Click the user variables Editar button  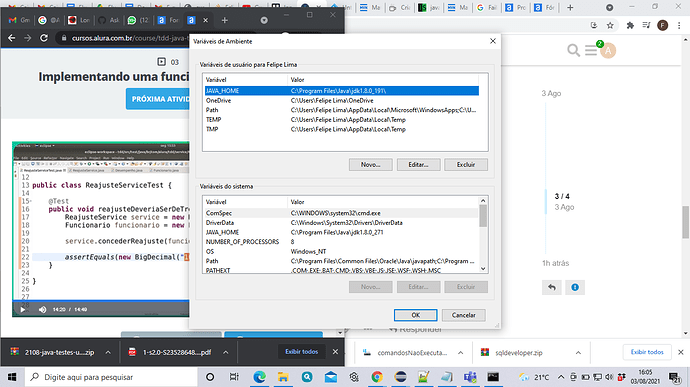coord(418,165)
